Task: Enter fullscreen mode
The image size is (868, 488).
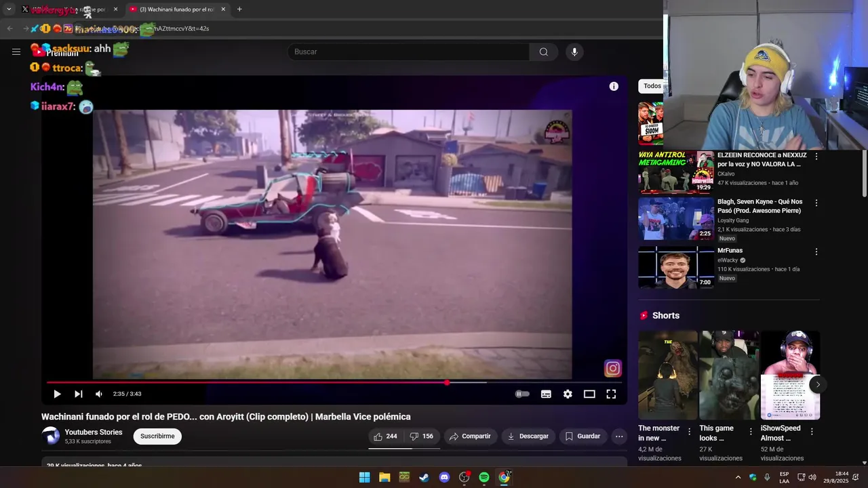Action: coord(611,394)
